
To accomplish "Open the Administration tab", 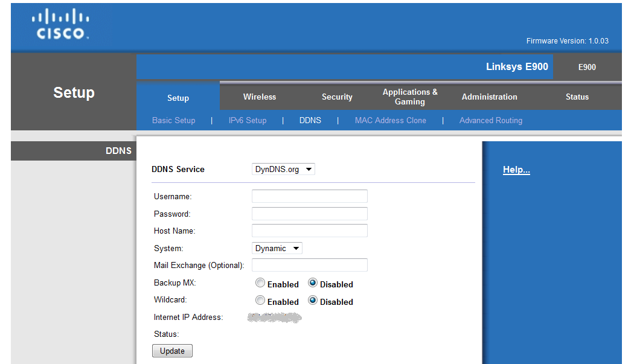I will tap(489, 97).
